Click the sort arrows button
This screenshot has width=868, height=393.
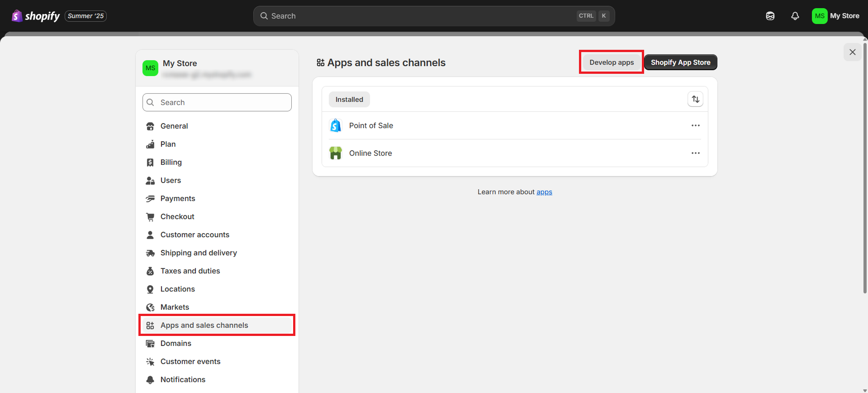[695, 99]
